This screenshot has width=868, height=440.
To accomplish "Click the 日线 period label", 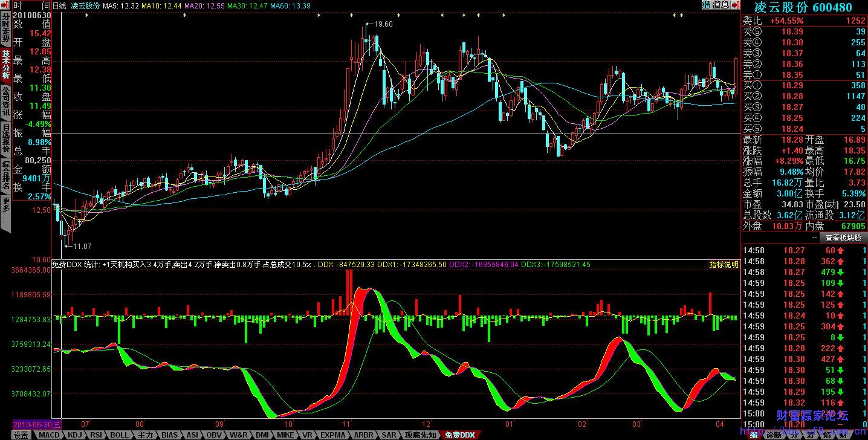I will click(x=60, y=6).
